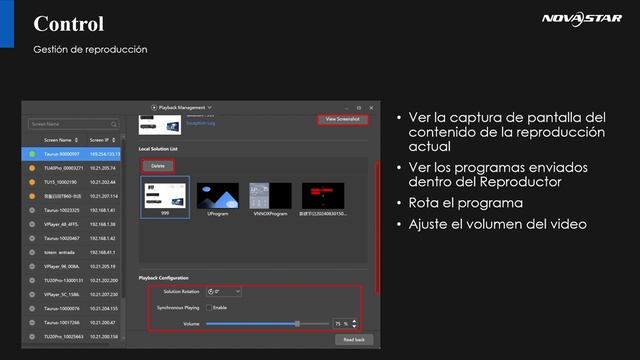Click the gray offline icon of Taurus-10017266
This screenshot has height=360, width=640.
tap(32, 323)
